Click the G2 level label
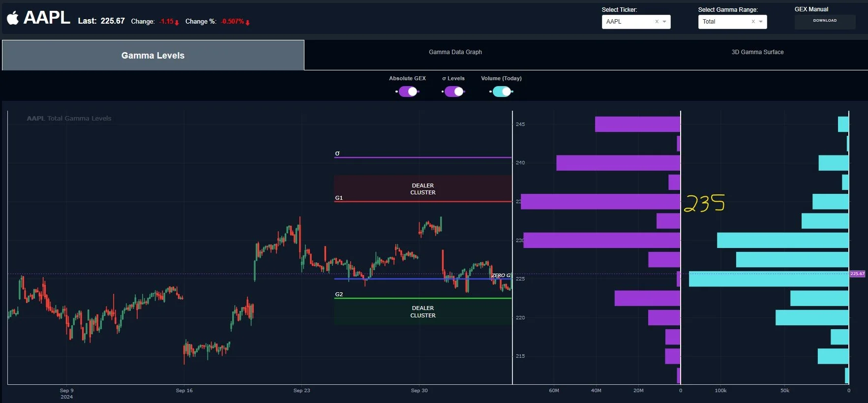 coord(339,294)
